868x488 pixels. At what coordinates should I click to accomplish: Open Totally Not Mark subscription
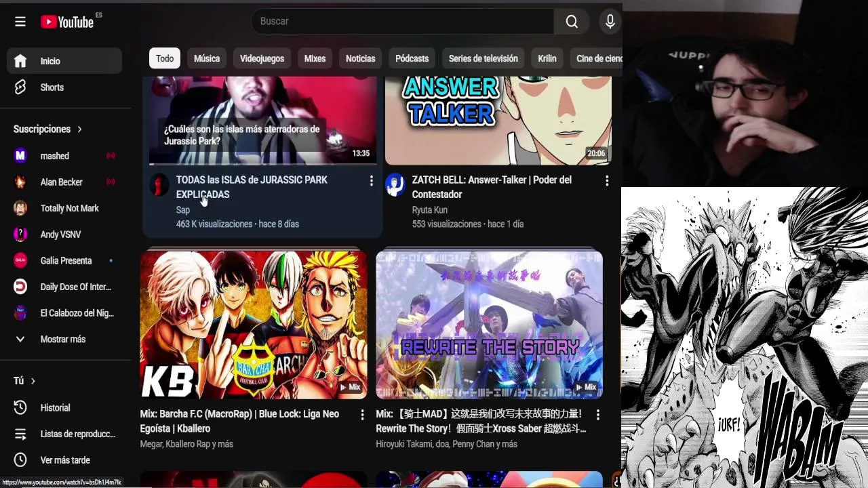click(64, 208)
